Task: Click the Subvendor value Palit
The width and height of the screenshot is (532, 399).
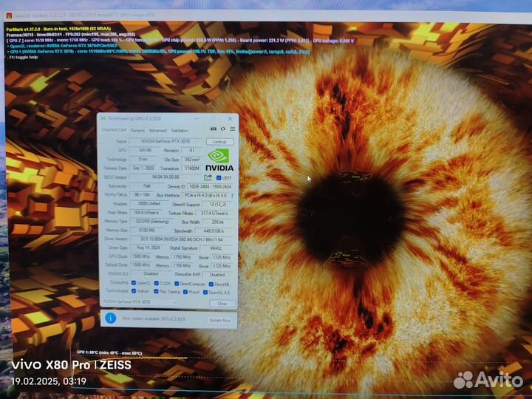Action: click(146, 186)
